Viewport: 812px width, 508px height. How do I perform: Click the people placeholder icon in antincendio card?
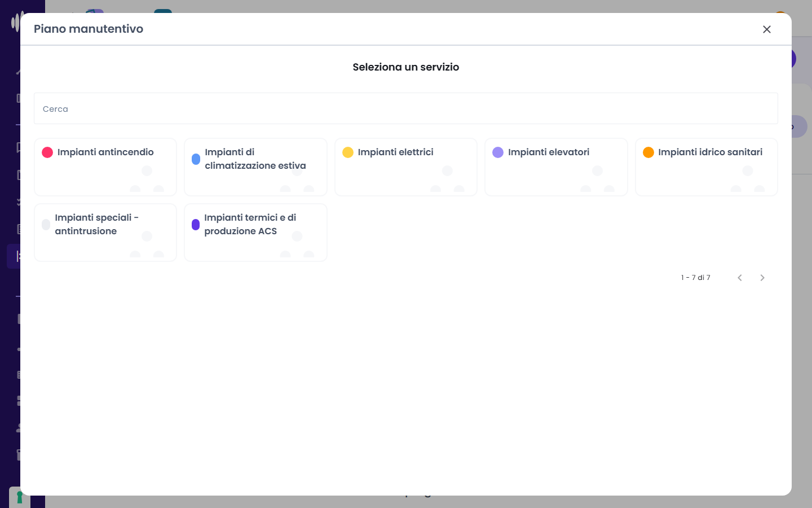point(147,179)
